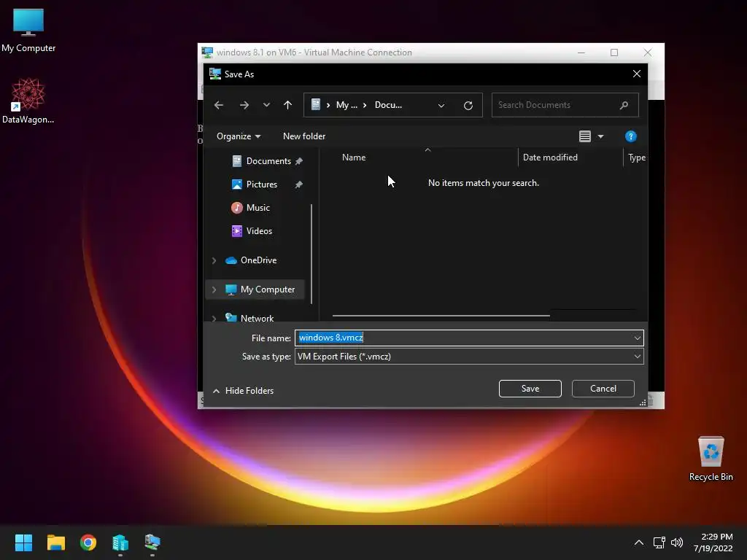Expand the address bar history dropdown
Image resolution: width=747 pixels, height=560 pixels.
point(441,105)
